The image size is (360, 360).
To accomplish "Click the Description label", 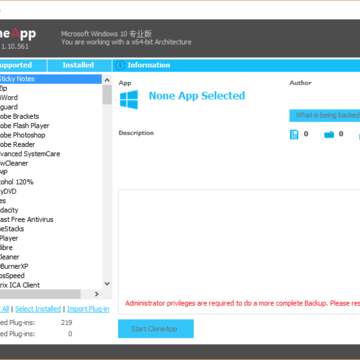I will [x=136, y=133].
